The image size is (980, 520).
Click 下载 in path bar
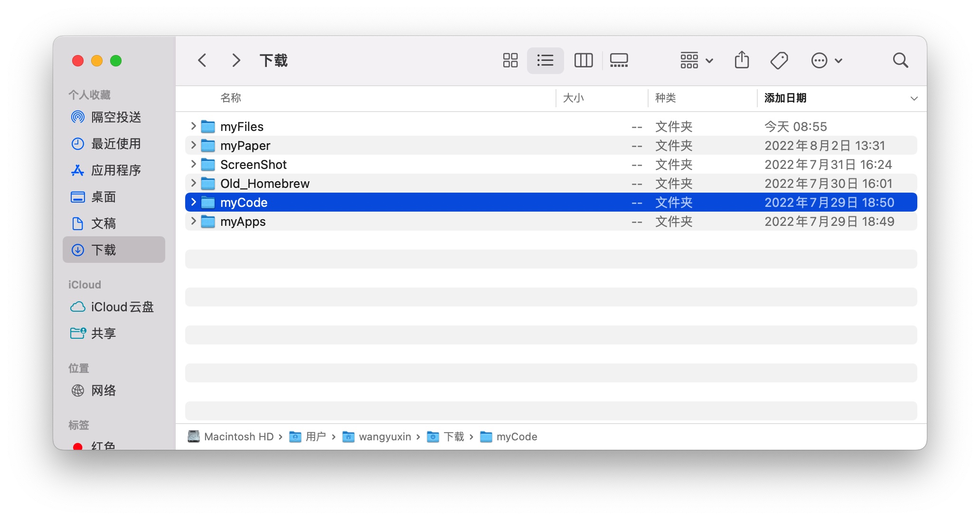(445, 436)
